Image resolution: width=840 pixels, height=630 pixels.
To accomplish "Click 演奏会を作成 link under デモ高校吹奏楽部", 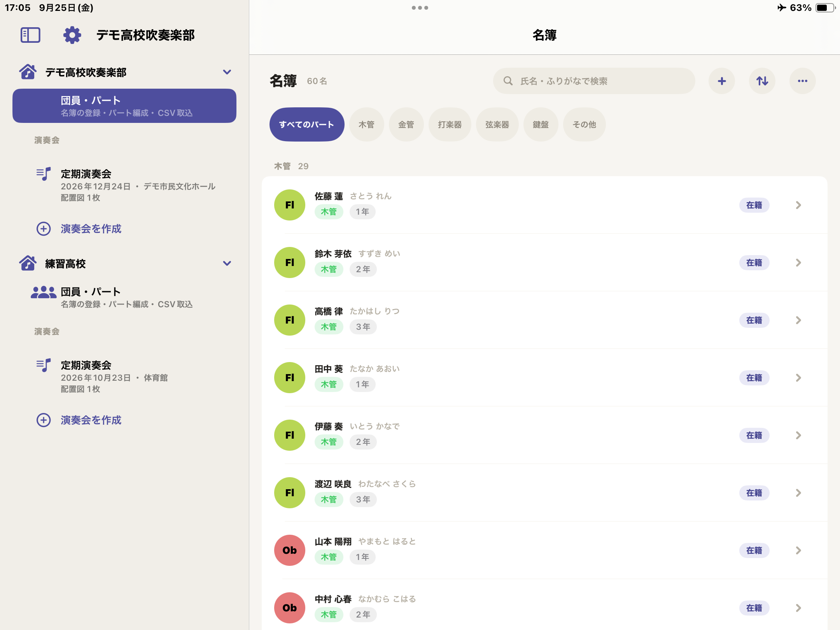I will coord(91,229).
